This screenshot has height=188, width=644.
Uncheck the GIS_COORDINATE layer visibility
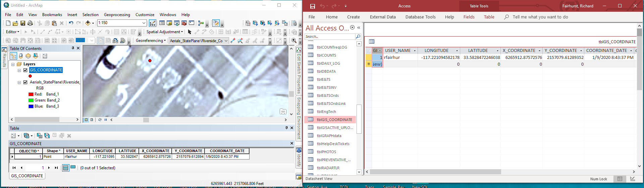point(25,70)
